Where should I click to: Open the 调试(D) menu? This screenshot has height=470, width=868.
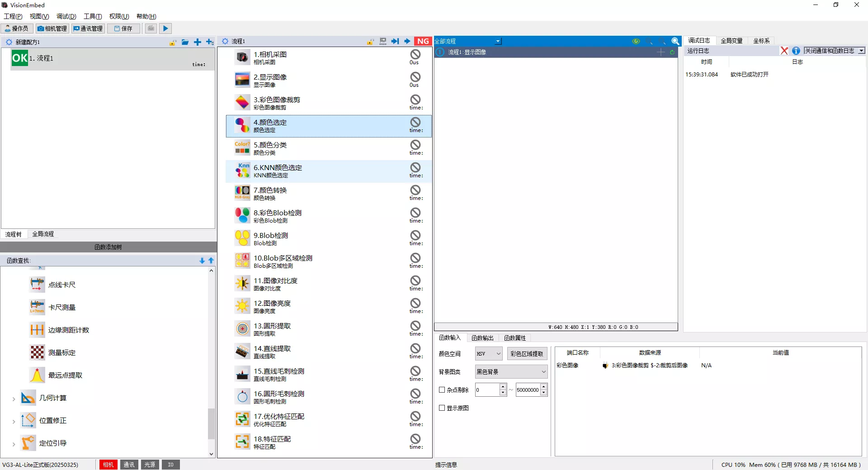[66, 16]
